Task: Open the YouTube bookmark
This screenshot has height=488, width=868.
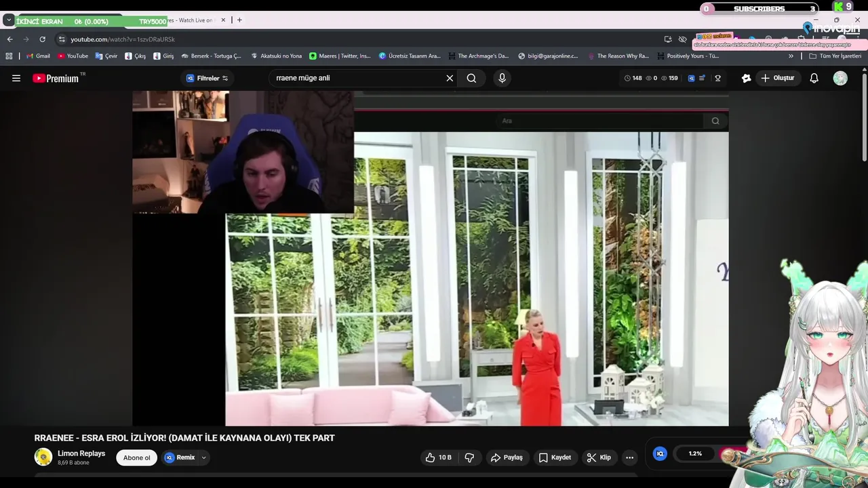Action: point(73,56)
